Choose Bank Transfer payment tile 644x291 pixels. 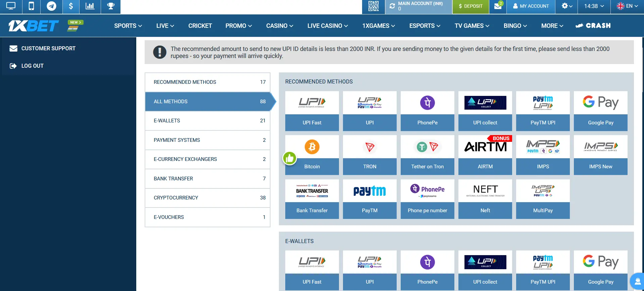312,199
